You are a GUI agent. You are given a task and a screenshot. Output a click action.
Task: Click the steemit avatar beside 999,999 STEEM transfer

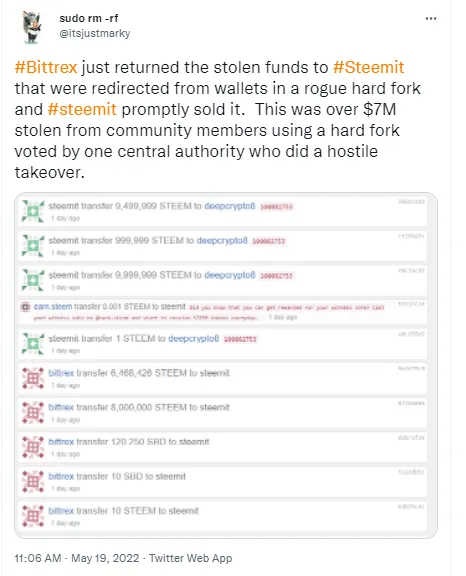(x=33, y=246)
